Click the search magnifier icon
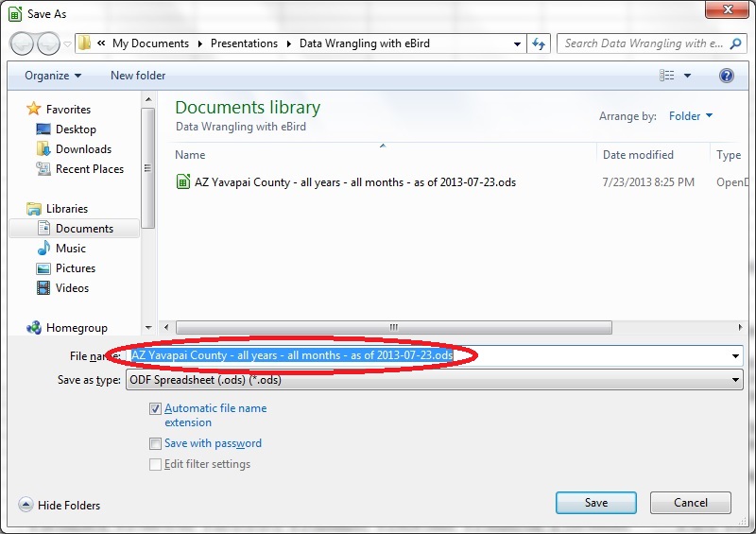Viewport: 756px width, 534px height. click(735, 43)
